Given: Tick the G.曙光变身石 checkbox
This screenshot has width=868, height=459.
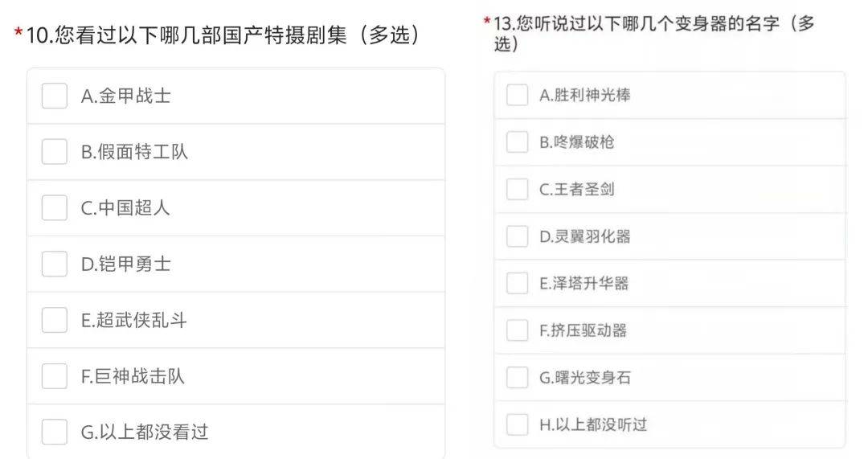Looking at the screenshot, I should tap(517, 378).
